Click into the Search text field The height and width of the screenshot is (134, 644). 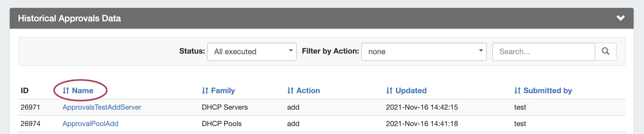[543, 52]
